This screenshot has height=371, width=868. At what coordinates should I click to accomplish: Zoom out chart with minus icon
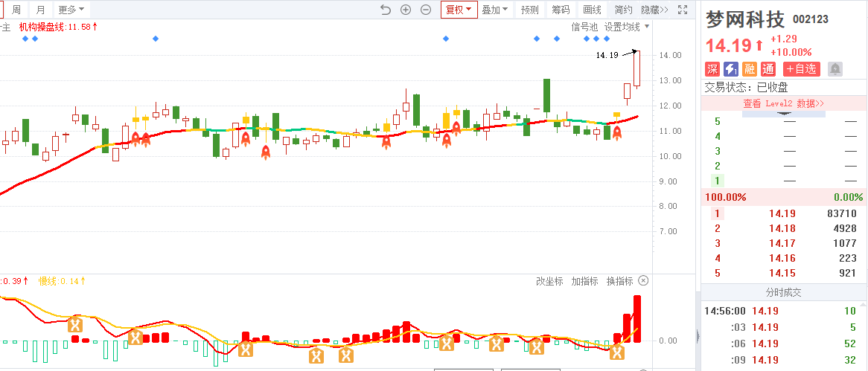[426, 10]
